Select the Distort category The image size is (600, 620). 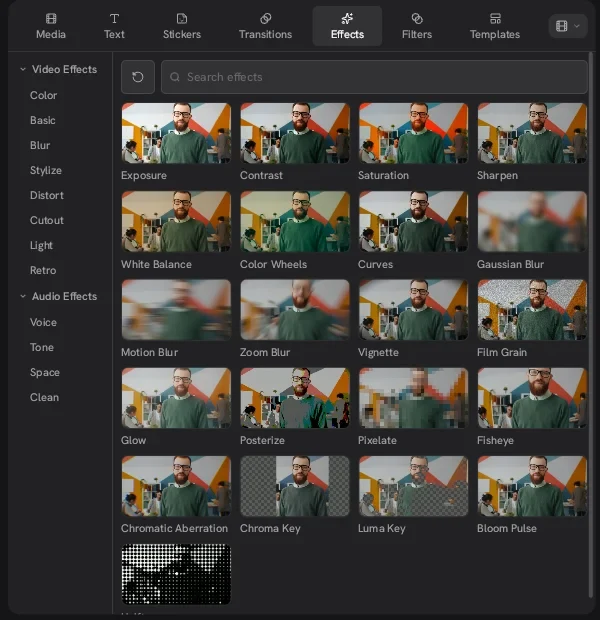tap(47, 195)
